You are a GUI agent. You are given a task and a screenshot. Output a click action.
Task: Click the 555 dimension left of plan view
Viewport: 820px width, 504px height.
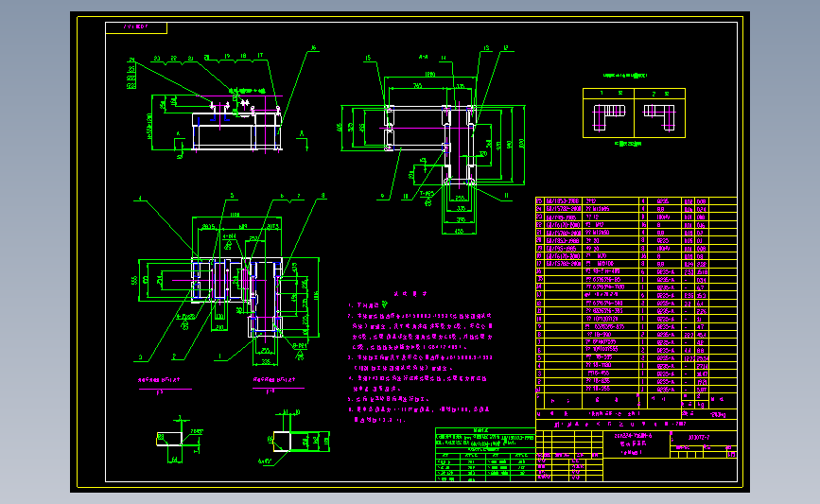click(134, 280)
